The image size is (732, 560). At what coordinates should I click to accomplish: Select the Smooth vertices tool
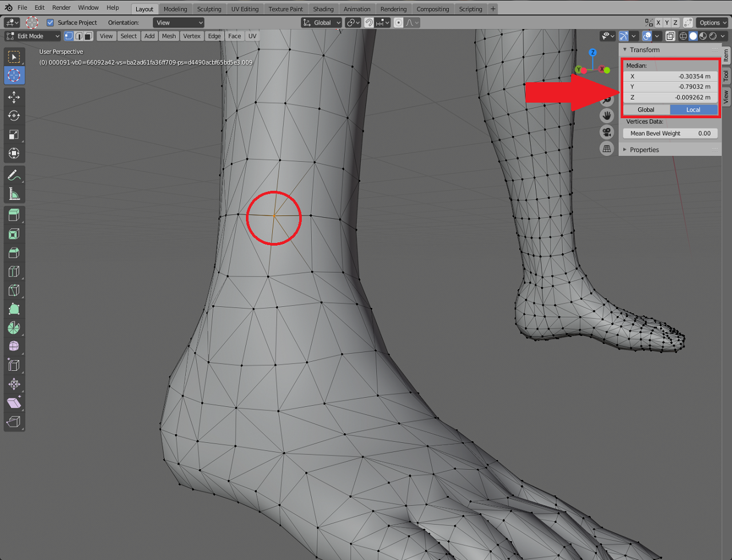tap(14, 346)
